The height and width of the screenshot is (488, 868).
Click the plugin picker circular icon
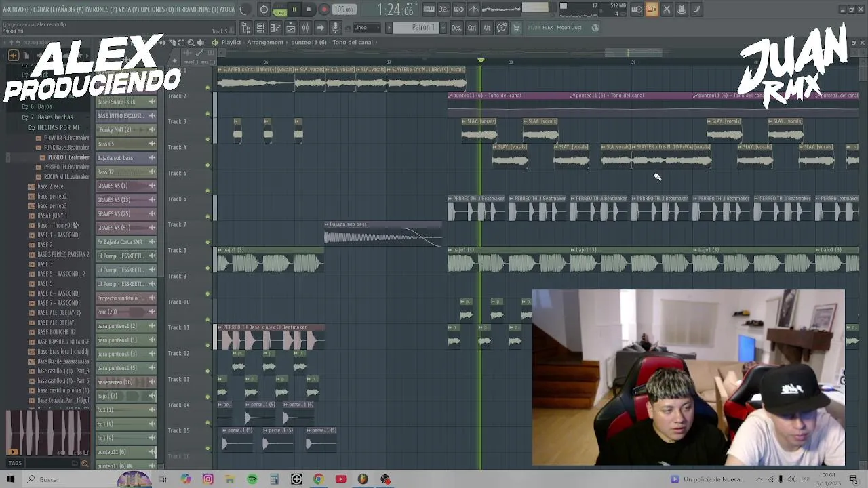tap(502, 28)
